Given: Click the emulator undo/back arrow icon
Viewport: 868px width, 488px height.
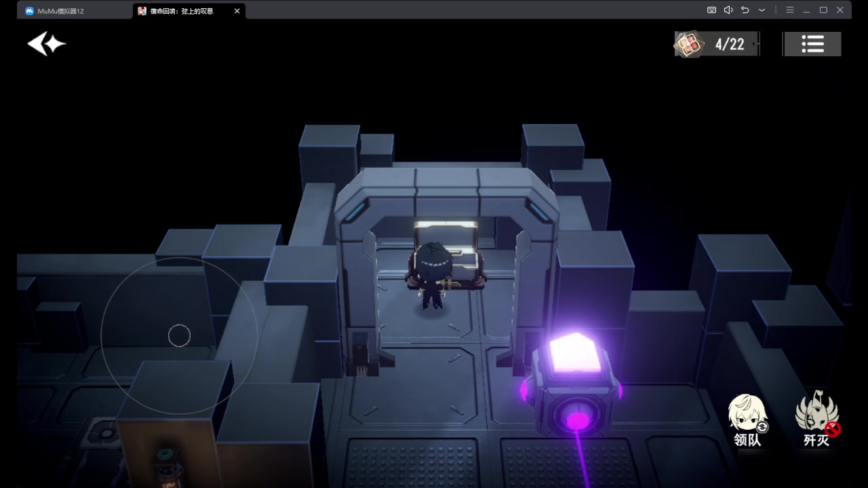Looking at the screenshot, I should pyautogui.click(x=745, y=10).
